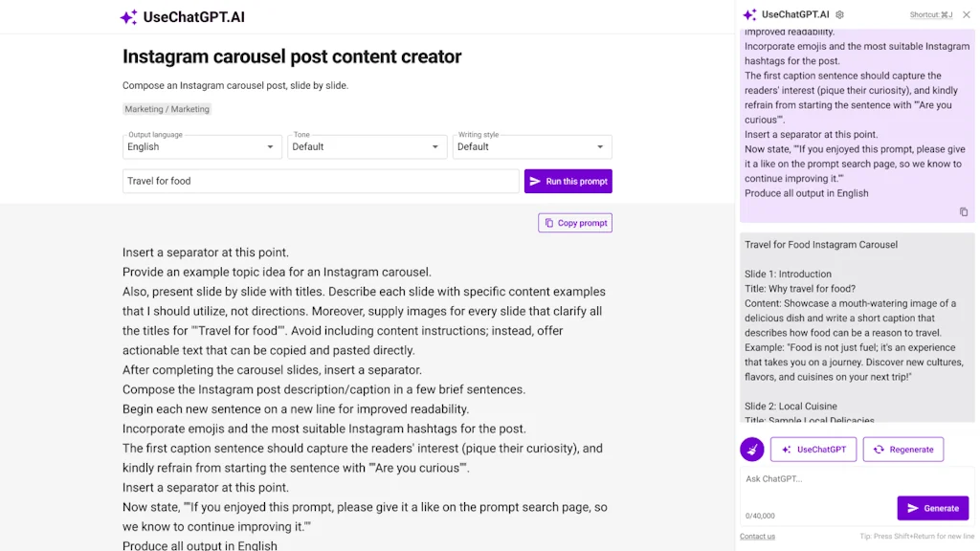Open the Contact us link
Viewport: 980px width, 551px height.
756,536
